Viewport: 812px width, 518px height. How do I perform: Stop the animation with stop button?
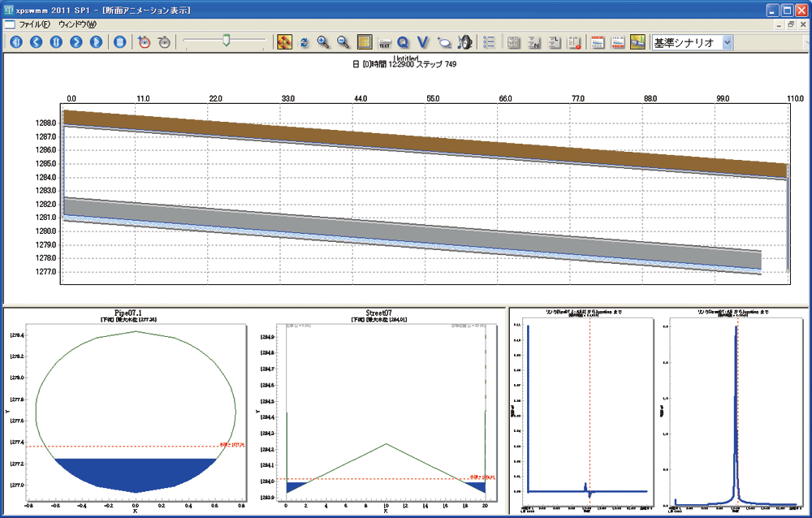point(119,41)
